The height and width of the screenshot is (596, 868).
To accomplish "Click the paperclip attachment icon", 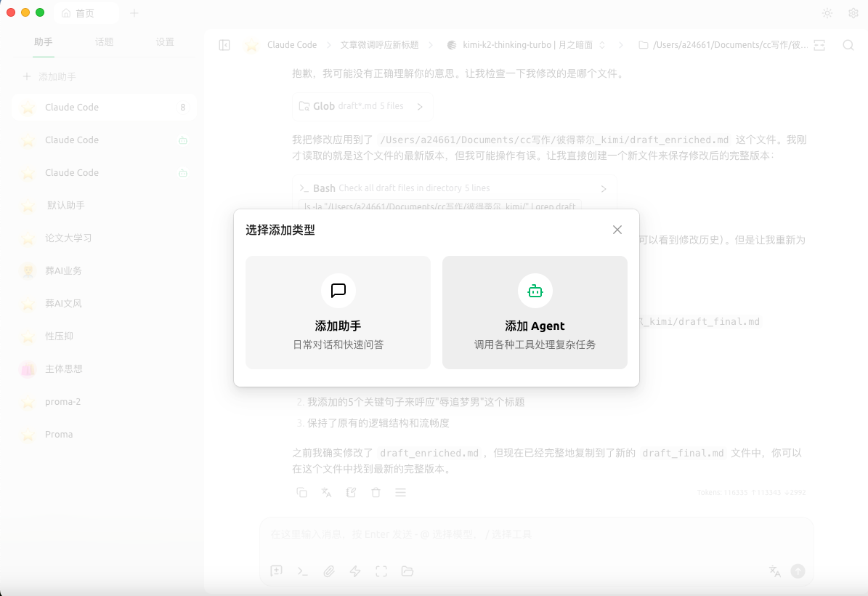I will coord(329,571).
